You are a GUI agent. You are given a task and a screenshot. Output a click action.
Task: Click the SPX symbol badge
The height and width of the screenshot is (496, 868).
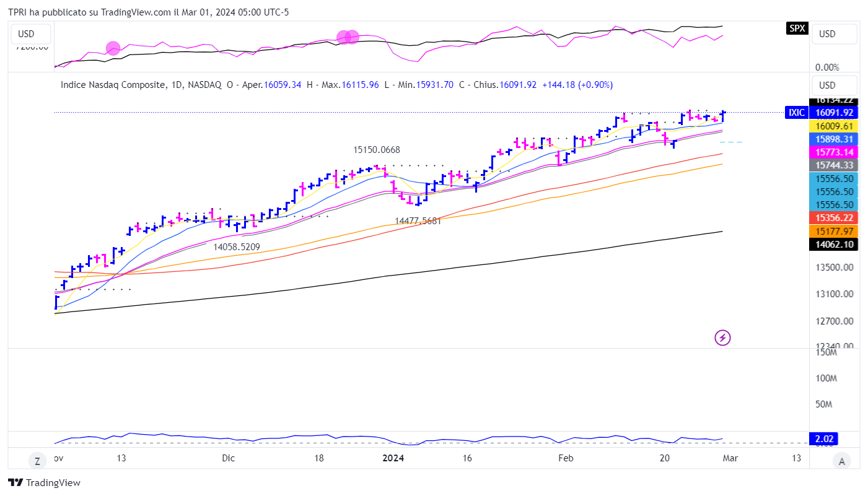(797, 28)
